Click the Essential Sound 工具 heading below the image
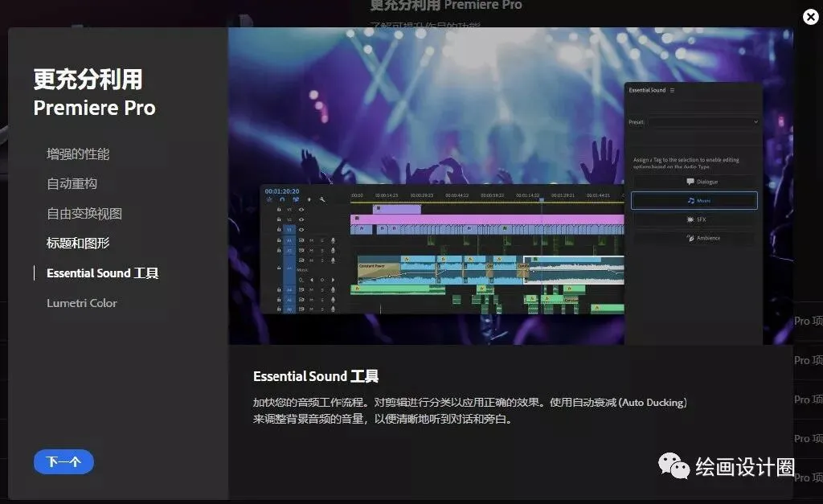Viewport: 823px width, 504px height. coord(315,376)
